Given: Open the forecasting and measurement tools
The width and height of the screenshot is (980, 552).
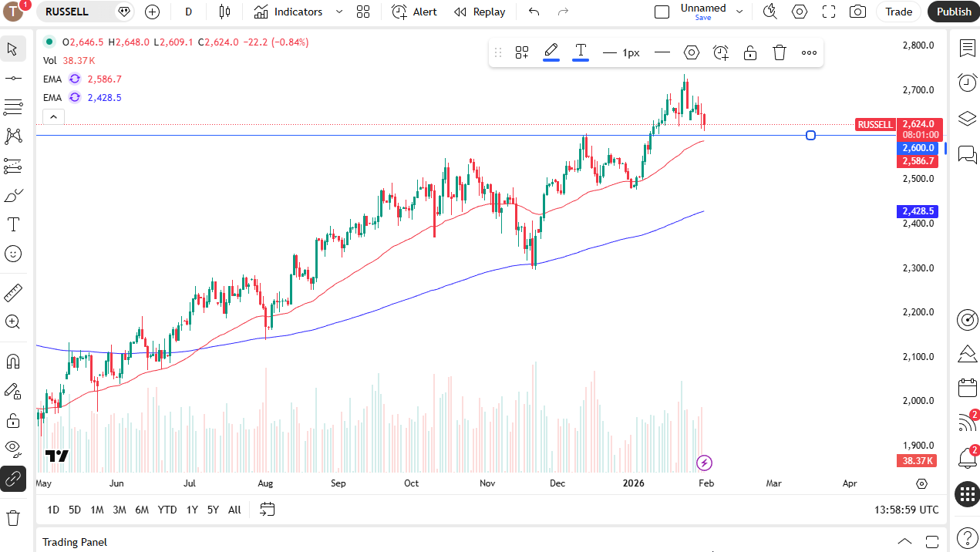Looking at the screenshot, I should point(13,166).
